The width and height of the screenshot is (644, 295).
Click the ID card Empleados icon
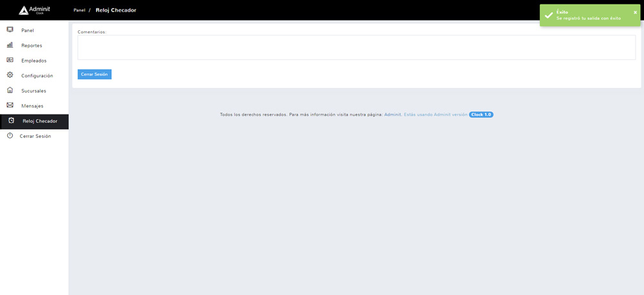(10, 60)
